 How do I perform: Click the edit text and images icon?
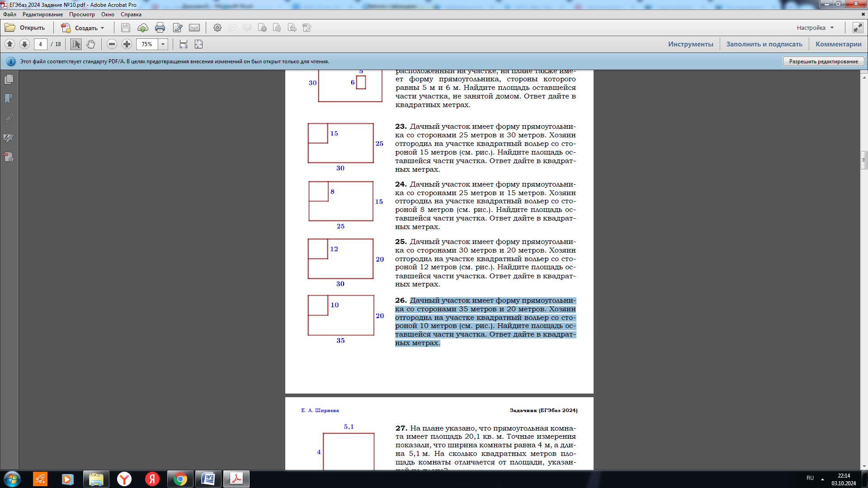click(x=307, y=28)
